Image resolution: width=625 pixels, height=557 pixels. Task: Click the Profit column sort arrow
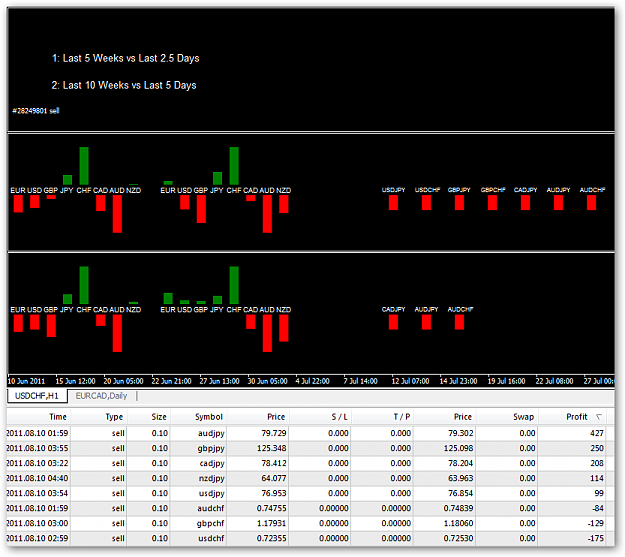click(598, 417)
